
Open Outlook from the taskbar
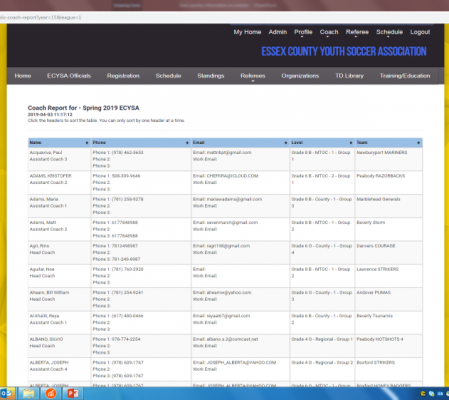[x=6, y=394]
